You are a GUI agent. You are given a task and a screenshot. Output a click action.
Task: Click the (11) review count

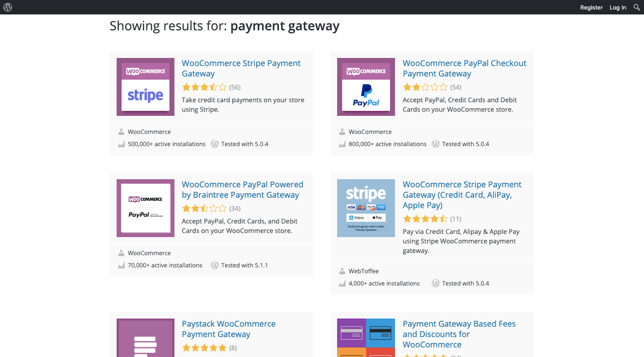click(x=456, y=219)
